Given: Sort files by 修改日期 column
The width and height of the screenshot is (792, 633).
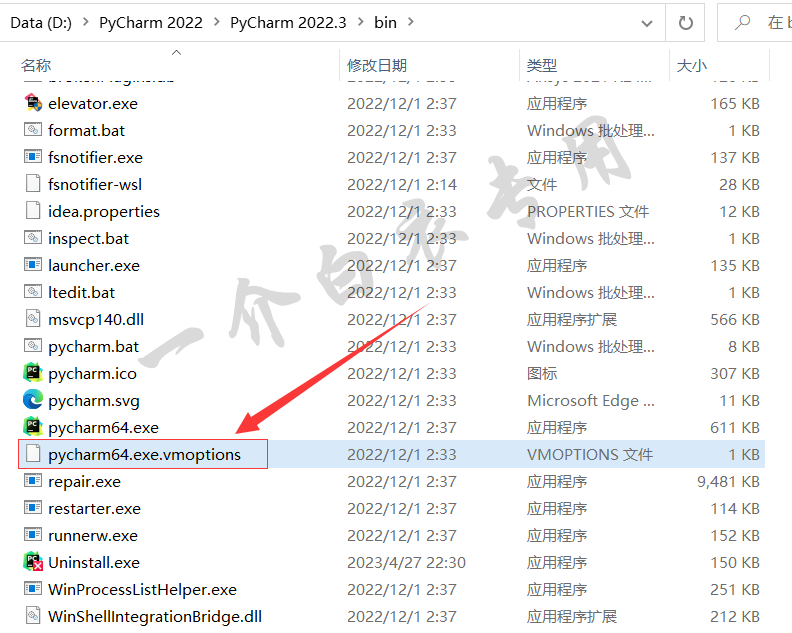Looking at the screenshot, I should 377,65.
